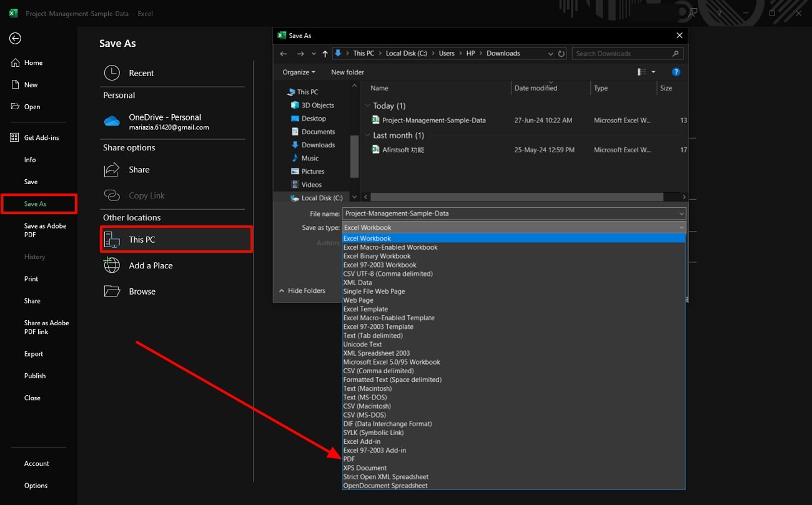Image resolution: width=812 pixels, height=505 pixels.
Task: Select This PC location
Action: point(176,240)
